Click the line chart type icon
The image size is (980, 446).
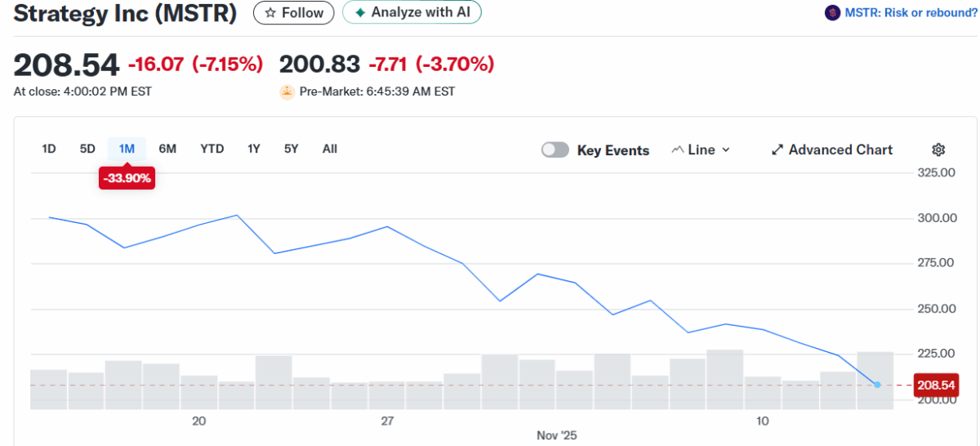pos(677,150)
